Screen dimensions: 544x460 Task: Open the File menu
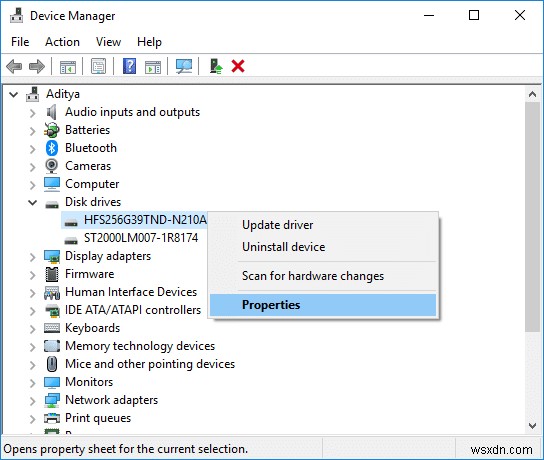point(20,42)
